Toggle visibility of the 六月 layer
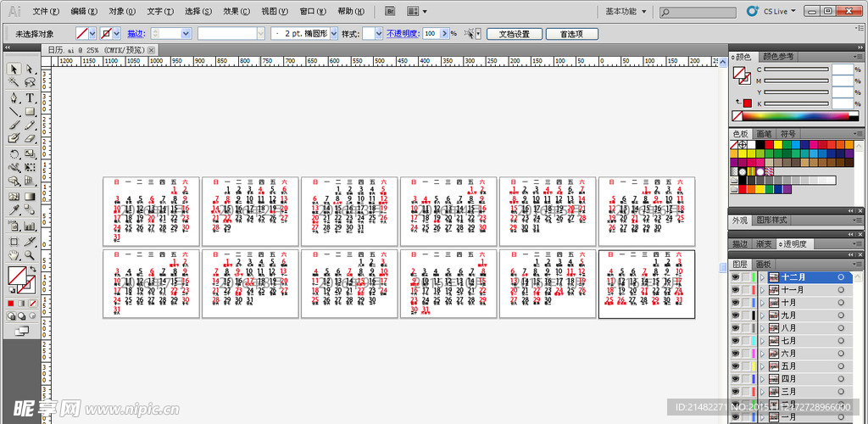Image resolution: width=868 pixels, height=424 pixels. 735,354
